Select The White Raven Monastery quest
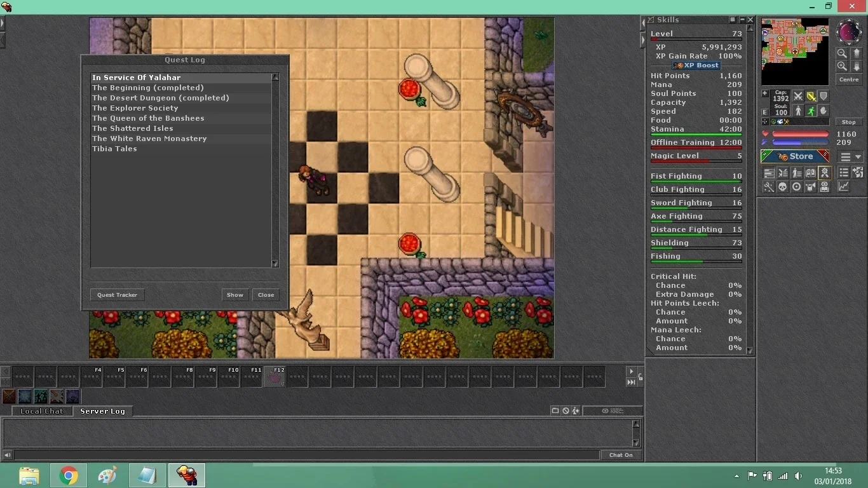Image resolution: width=868 pixels, height=488 pixels. point(181,139)
